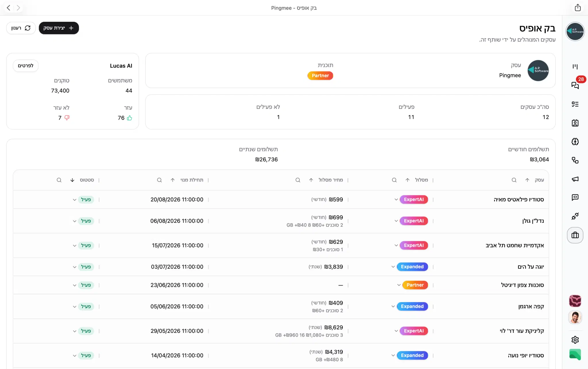Screen dimensions: 588x369
Task: Open the checklist tasks icon in sidebar
Action: point(575,104)
